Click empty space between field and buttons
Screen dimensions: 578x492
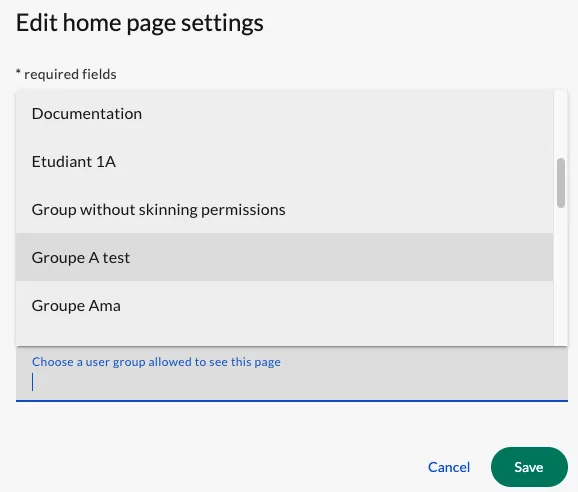pos(292,424)
